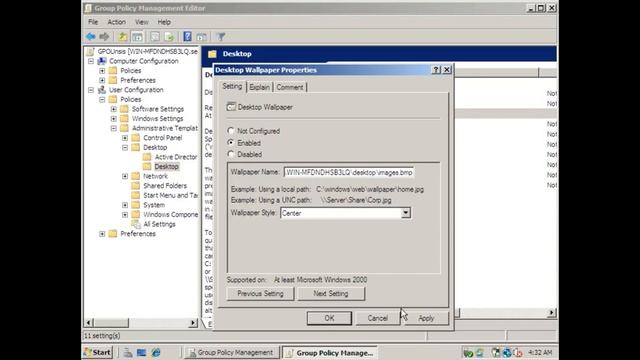
Task: Open the View menu
Action: (x=142, y=22)
